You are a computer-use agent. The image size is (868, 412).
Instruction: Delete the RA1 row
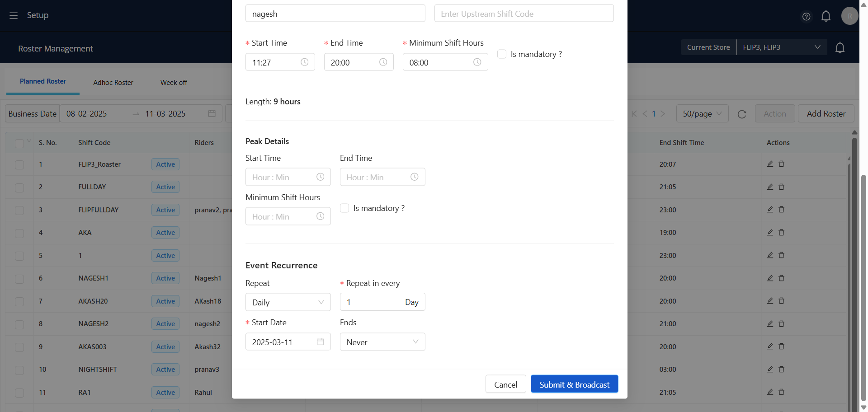click(x=781, y=392)
